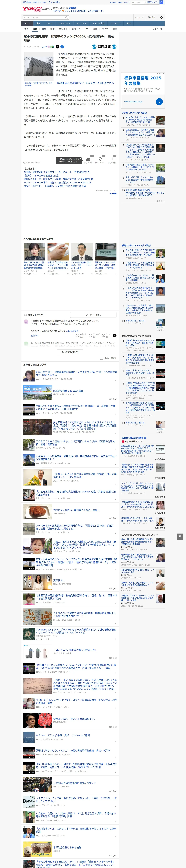
Task: Click the 記事に関する報告 report icon link
Action: pos(32,162)
